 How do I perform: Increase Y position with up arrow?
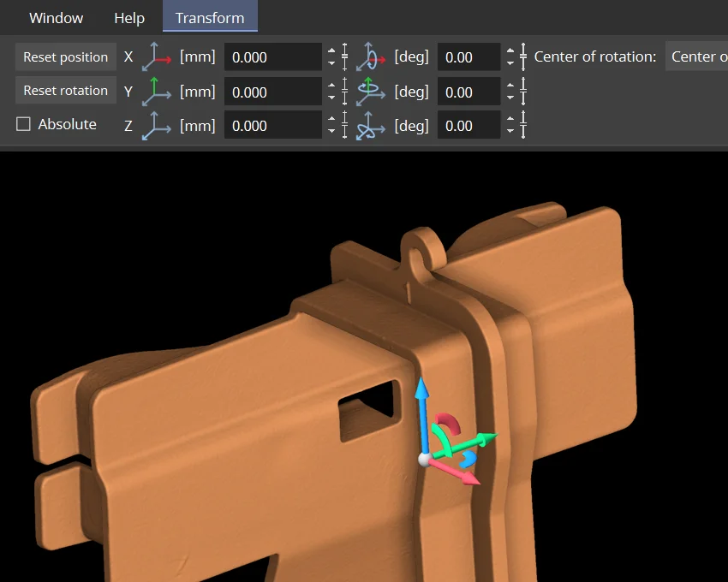[x=331, y=86]
